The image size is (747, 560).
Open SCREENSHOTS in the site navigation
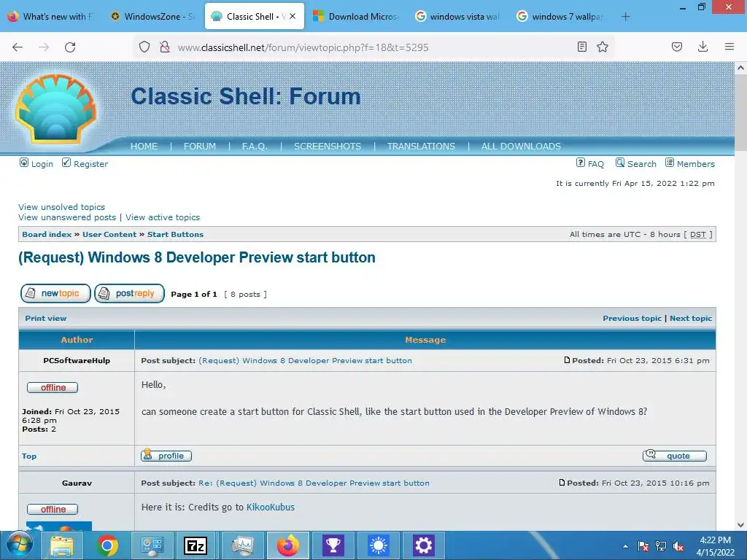(x=328, y=146)
